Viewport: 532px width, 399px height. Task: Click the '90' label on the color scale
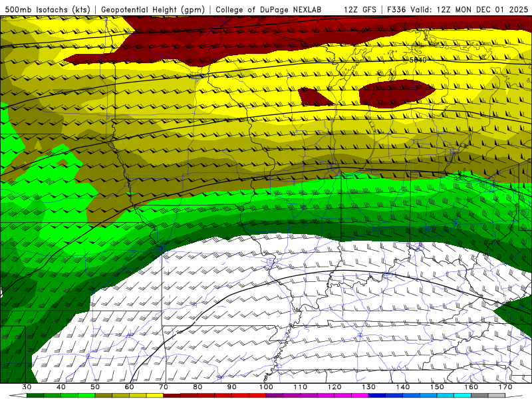pos(232,387)
